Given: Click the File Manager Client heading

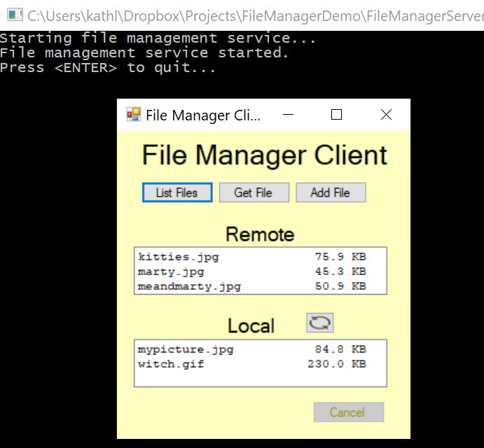Looking at the screenshot, I should (264, 155).
